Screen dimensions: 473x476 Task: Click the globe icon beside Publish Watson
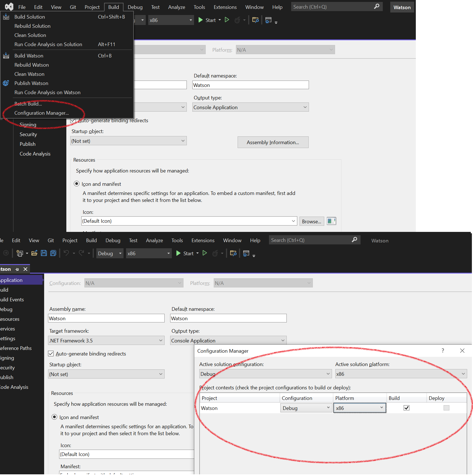[x=6, y=83]
